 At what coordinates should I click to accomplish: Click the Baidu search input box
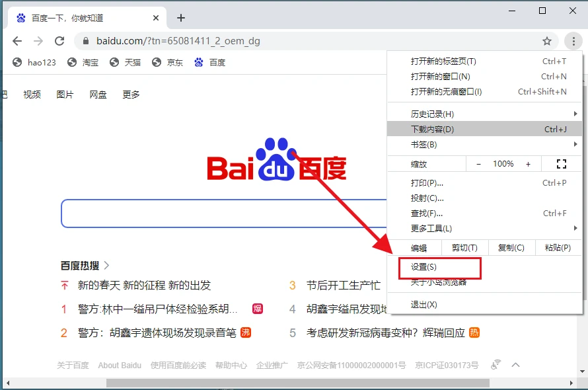click(x=224, y=214)
